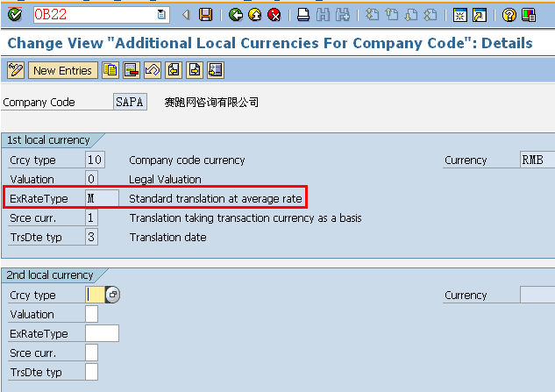This screenshot has height=392, width=555.
Task: Click the 2nd local currency Valuation field
Action: click(x=91, y=314)
